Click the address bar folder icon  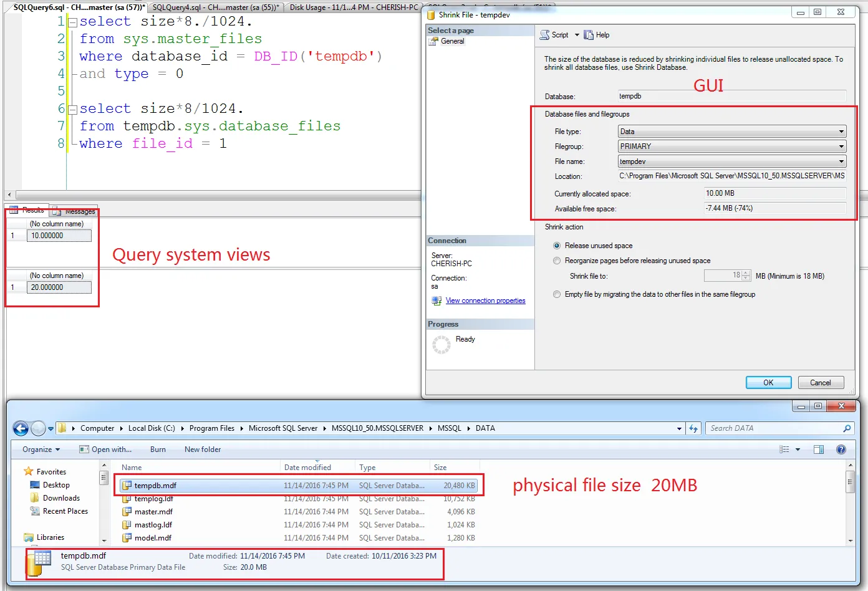[62, 428]
